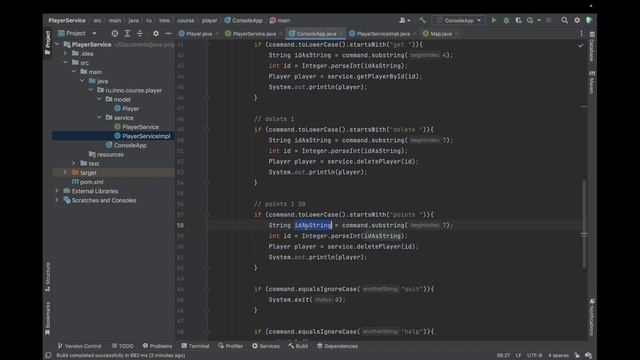The height and width of the screenshot is (360, 640).
Task: Open the editor tabs more options menu
Action: tap(582, 33)
